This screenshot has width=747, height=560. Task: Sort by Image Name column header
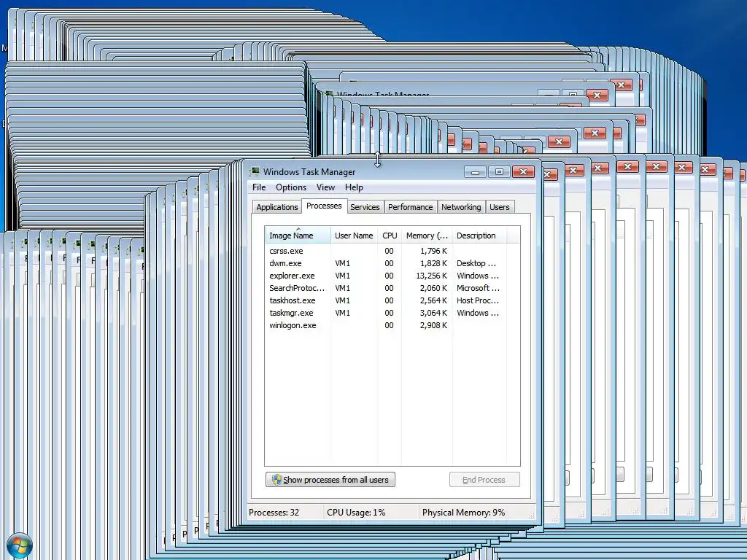[x=298, y=236]
